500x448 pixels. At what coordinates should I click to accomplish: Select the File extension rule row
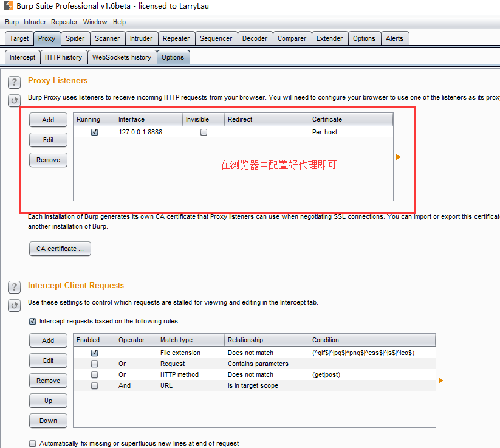(x=255, y=353)
